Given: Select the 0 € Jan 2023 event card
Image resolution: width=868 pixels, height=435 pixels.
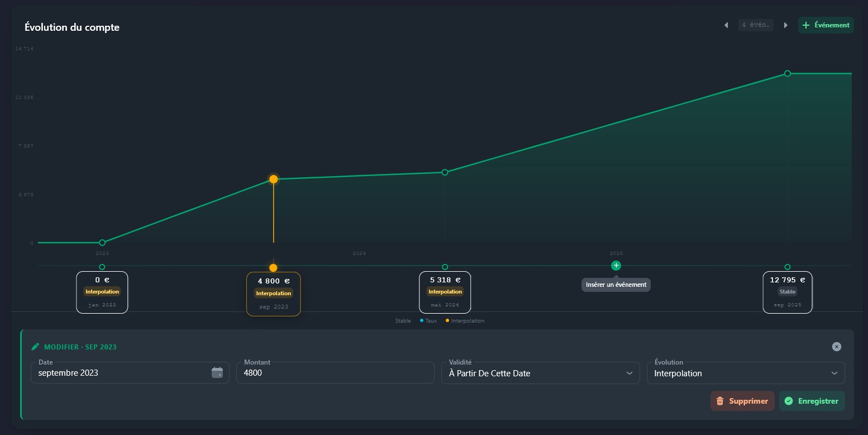Looking at the screenshot, I should pos(102,292).
